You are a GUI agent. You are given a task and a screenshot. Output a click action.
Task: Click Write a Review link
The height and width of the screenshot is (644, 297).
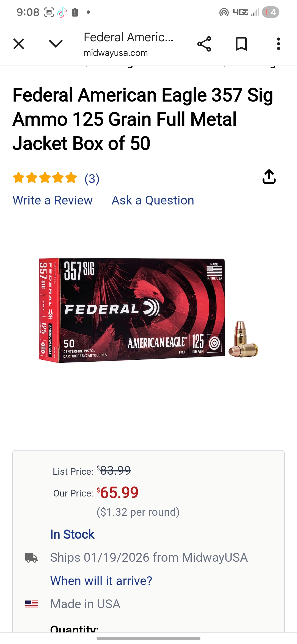pyautogui.click(x=53, y=200)
